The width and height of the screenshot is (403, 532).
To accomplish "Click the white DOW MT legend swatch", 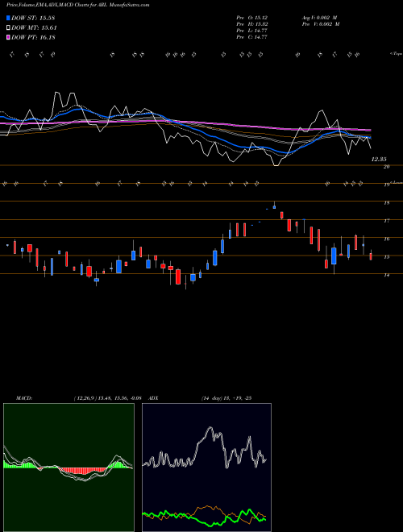I will 8,28.
